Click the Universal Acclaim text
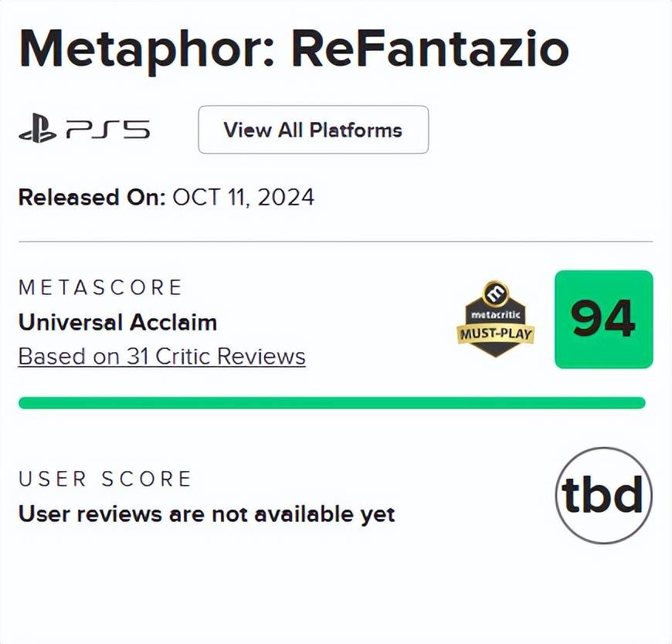This screenshot has height=644, width=672. pyautogui.click(x=117, y=322)
